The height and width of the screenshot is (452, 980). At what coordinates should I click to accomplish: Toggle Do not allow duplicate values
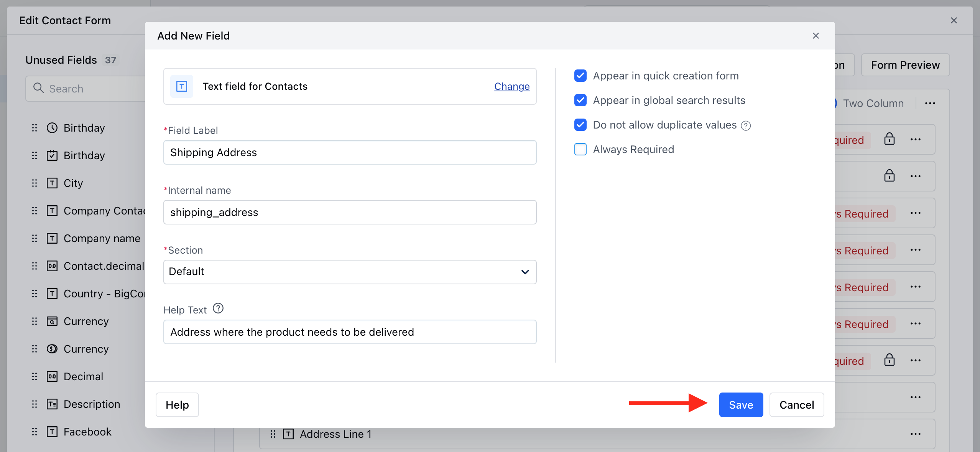click(x=580, y=125)
